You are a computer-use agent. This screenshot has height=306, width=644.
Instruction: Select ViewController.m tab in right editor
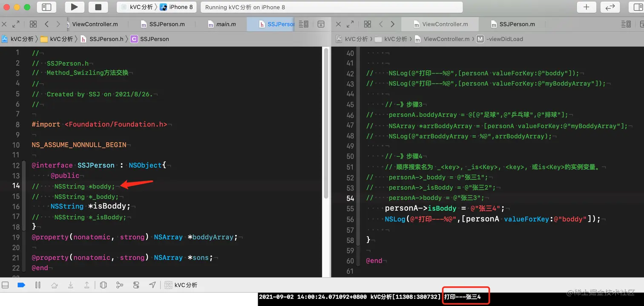coord(441,24)
